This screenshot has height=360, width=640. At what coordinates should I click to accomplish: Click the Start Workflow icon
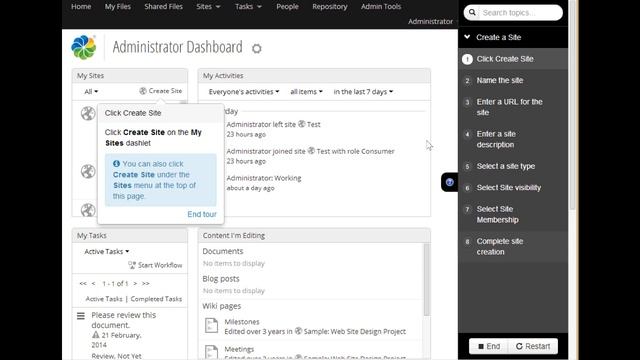[x=132, y=265]
